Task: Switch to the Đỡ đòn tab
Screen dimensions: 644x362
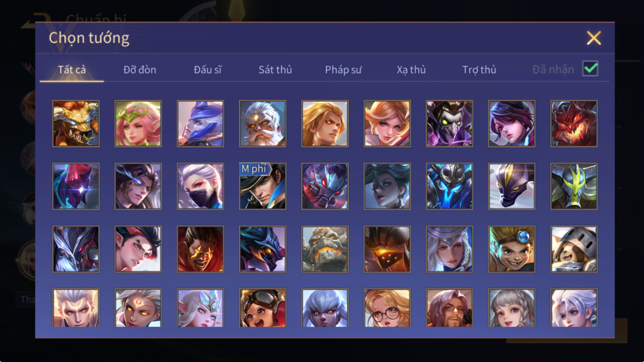Action: [x=140, y=69]
